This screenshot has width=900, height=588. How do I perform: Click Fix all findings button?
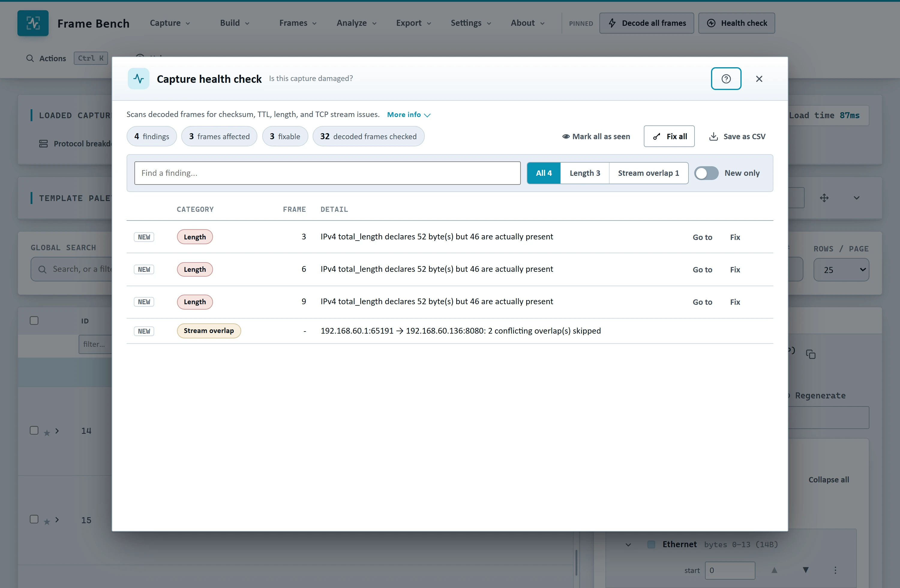(x=669, y=136)
